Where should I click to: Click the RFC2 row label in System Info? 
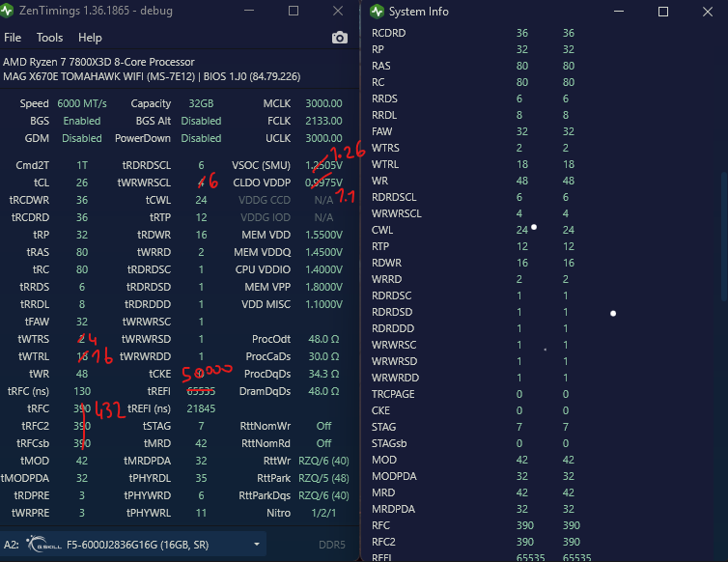tap(383, 542)
